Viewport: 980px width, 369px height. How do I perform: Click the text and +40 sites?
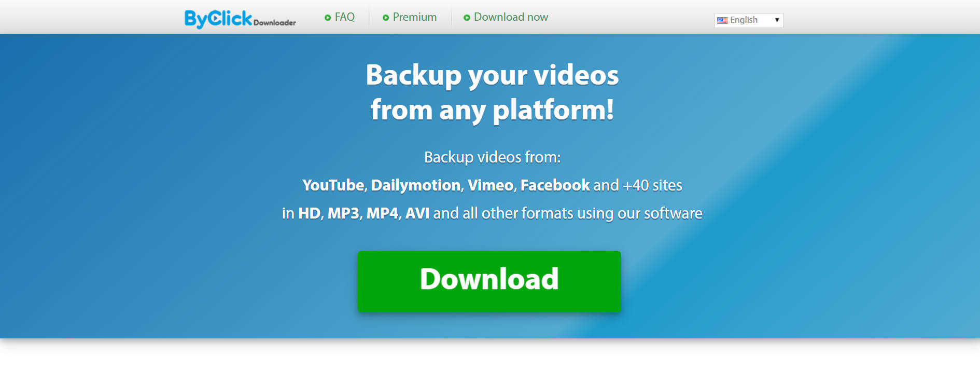tap(638, 185)
